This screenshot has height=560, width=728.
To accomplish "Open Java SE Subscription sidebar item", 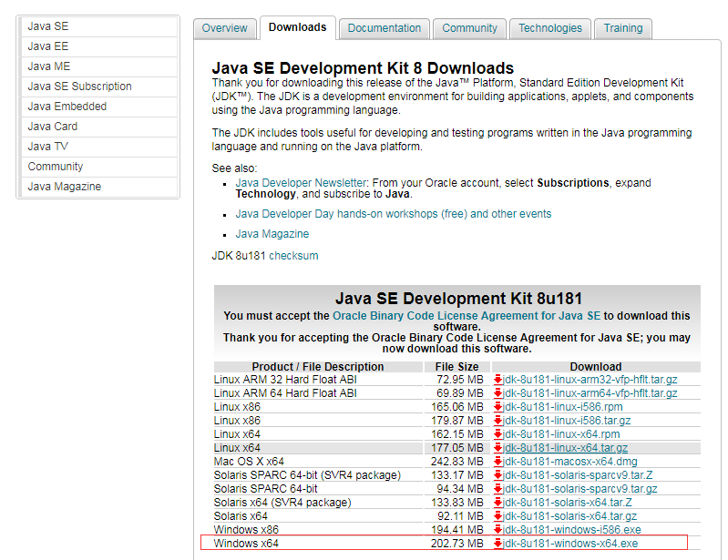I will pos(98,87).
